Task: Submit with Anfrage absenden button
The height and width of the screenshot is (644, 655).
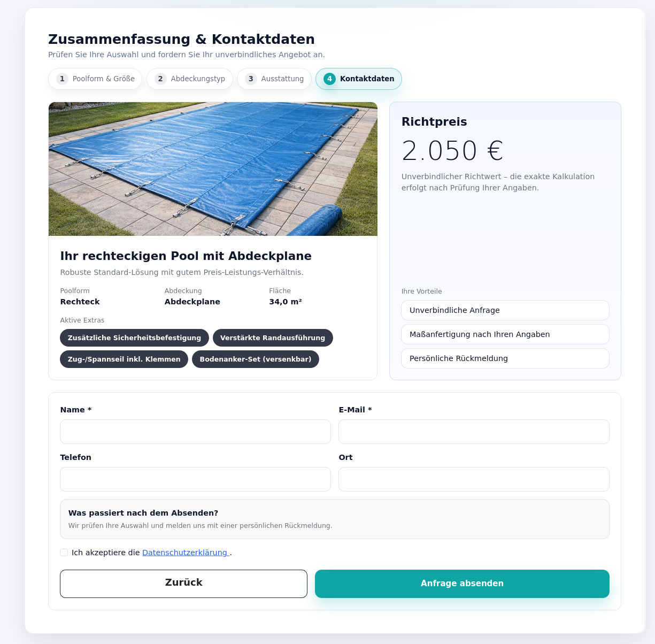Action: click(x=462, y=584)
